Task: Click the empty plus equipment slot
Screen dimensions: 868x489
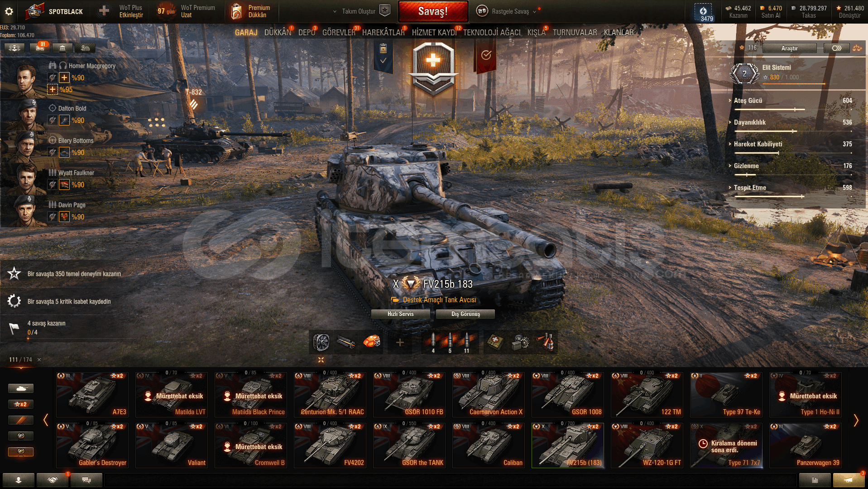Action: point(400,343)
